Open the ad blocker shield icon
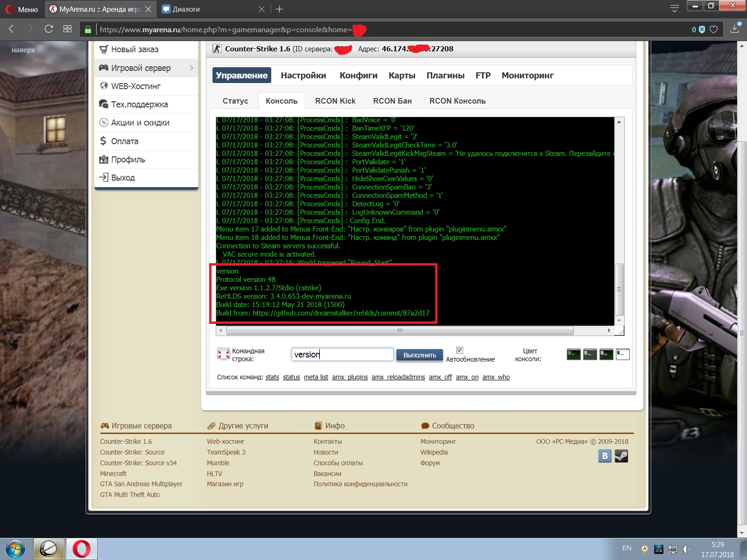The width and height of the screenshot is (747, 560). (701, 29)
